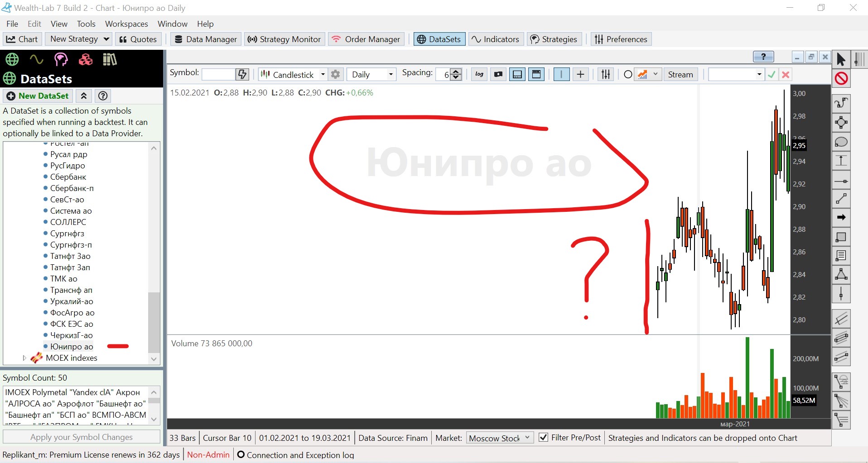
Task: Open the Data Manager from the toolbar
Action: (205, 39)
